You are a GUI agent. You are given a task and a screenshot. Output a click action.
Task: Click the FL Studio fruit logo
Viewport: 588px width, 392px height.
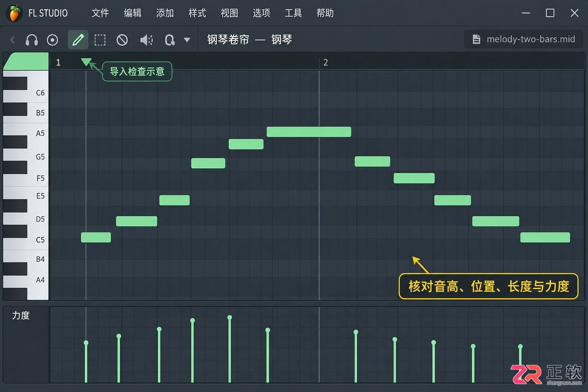click(14, 13)
